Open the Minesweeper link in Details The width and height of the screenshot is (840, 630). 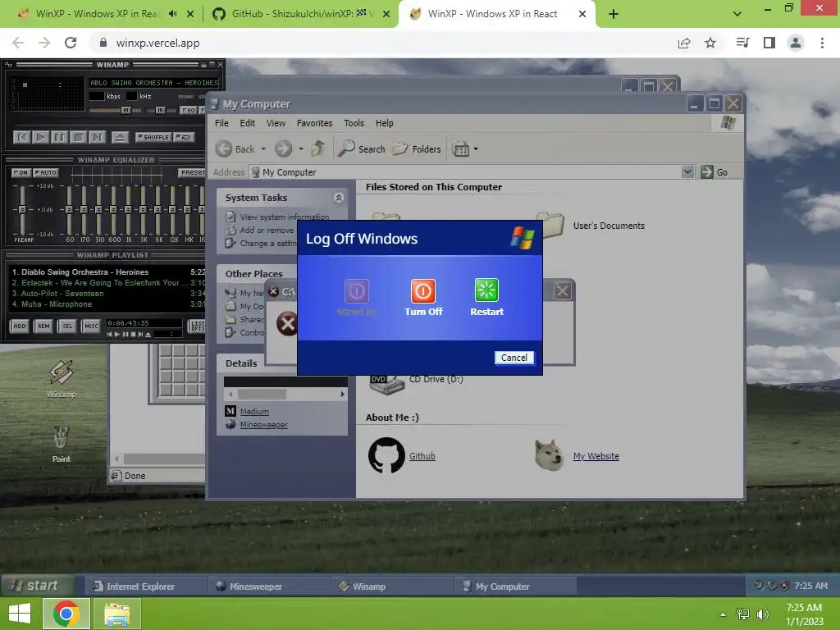pyautogui.click(x=263, y=425)
